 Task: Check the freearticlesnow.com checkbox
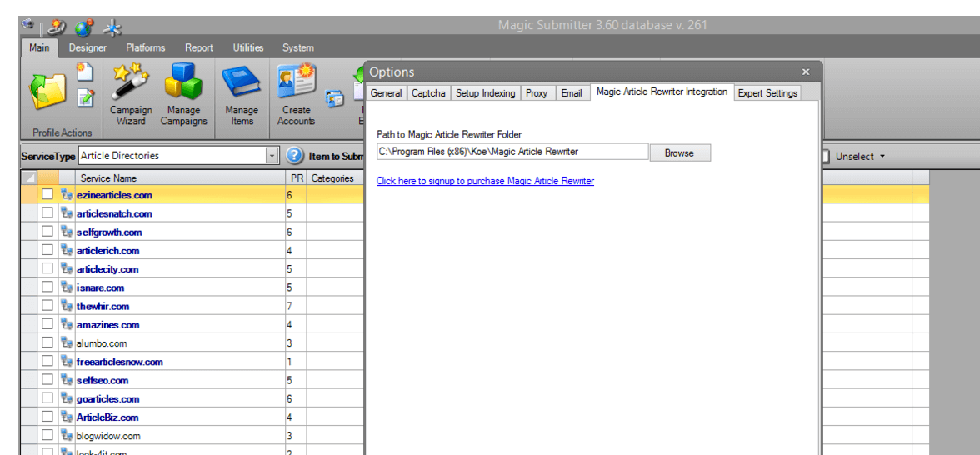(47, 362)
